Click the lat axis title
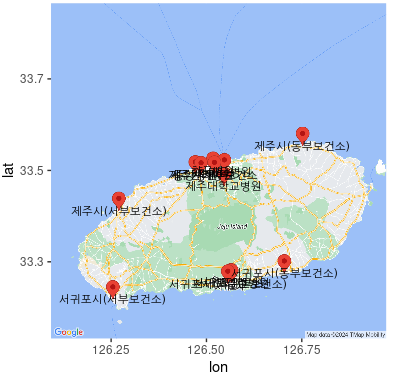The image size is (393, 376). (8, 170)
